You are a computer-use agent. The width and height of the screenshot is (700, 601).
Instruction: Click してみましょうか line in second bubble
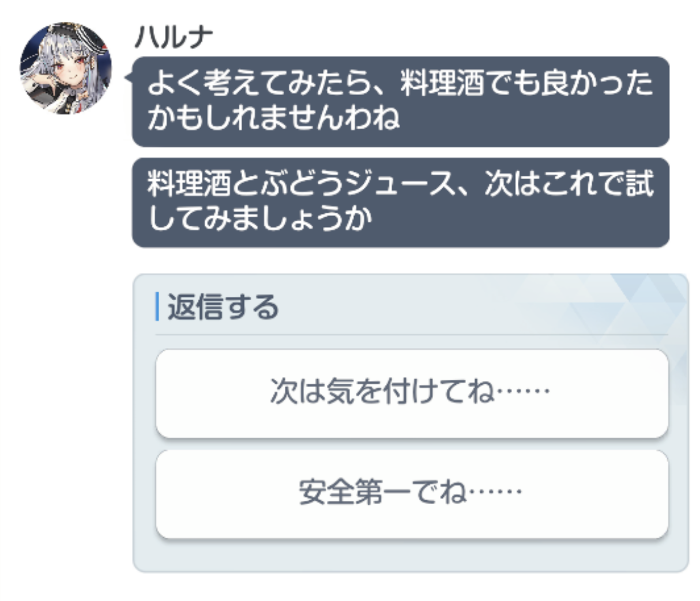tap(261, 219)
